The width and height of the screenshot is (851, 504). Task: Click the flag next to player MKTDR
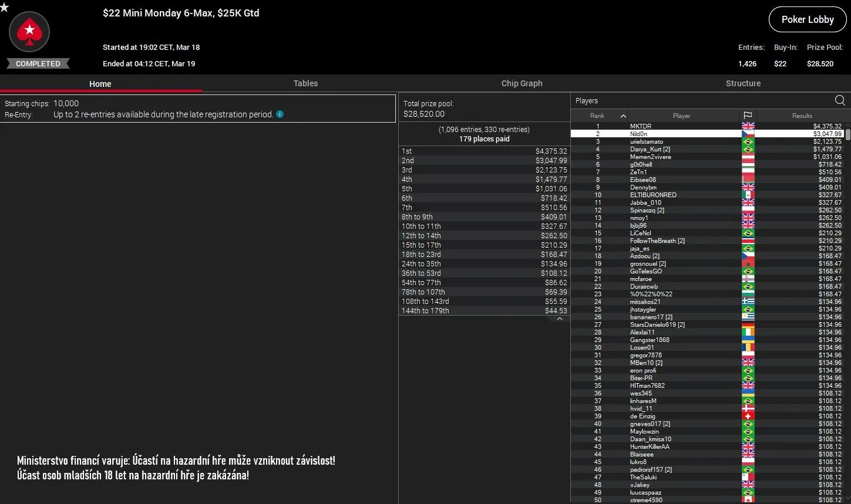[x=748, y=126]
